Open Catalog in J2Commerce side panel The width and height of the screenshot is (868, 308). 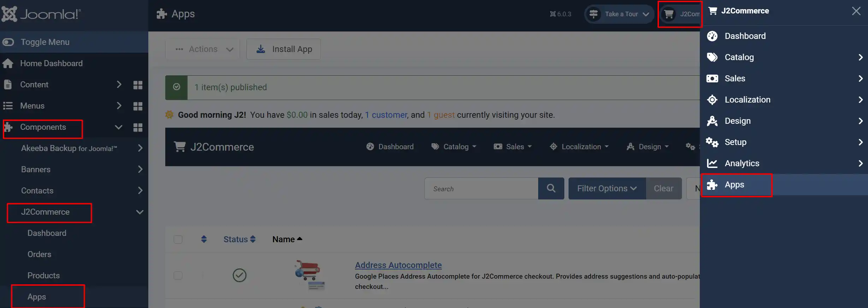784,57
